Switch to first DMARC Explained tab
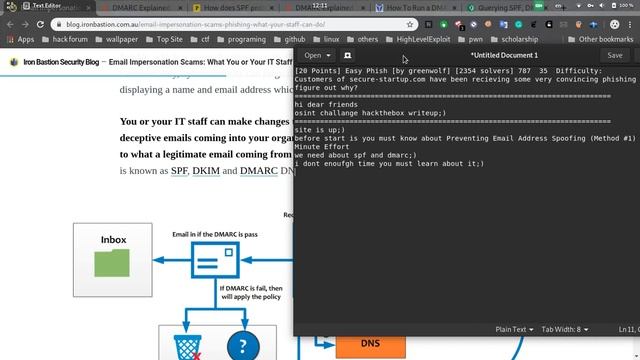 (141, 8)
